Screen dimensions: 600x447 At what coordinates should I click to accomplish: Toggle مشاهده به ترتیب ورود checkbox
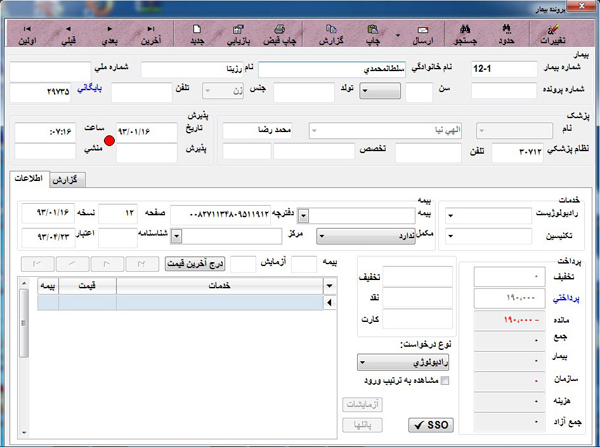[x=445, y=380]
